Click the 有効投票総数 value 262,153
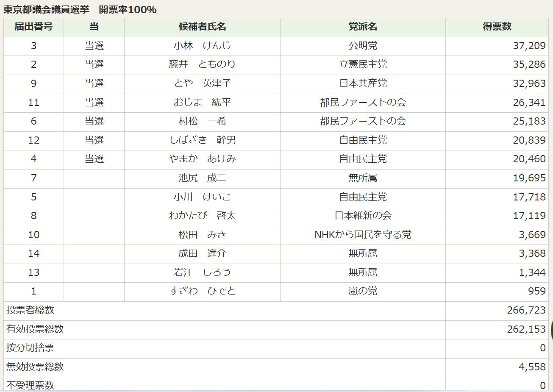The height and width of the screenshot is (392, 553). point(526,329)
